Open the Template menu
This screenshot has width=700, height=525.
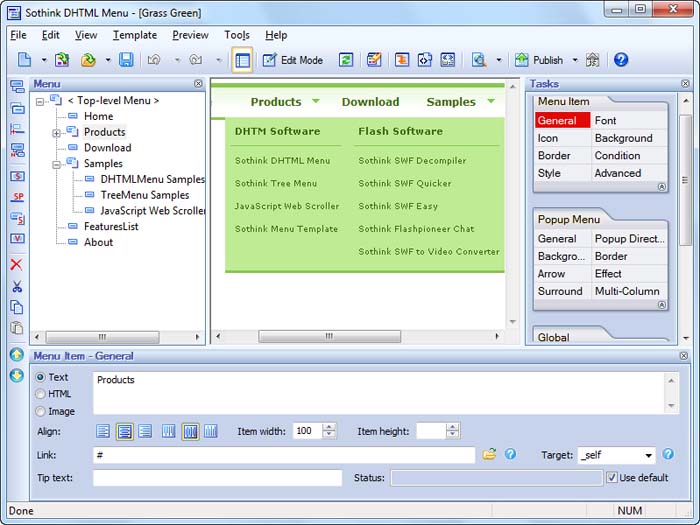click(135, 35)
